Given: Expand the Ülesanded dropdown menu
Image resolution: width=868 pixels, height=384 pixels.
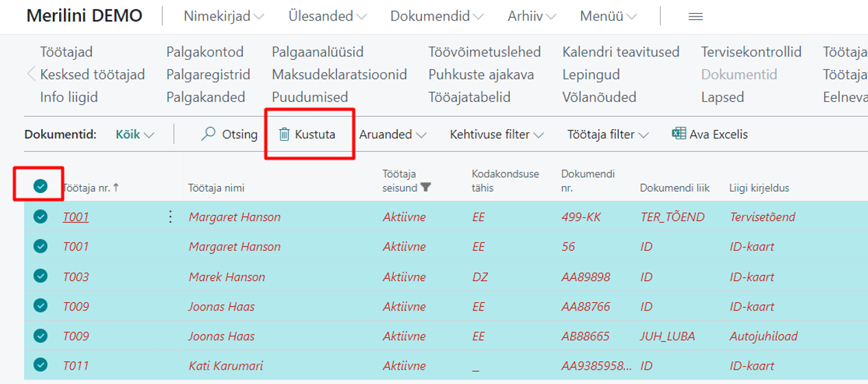Looking at the screenshot, I should (x=327, y=16).
